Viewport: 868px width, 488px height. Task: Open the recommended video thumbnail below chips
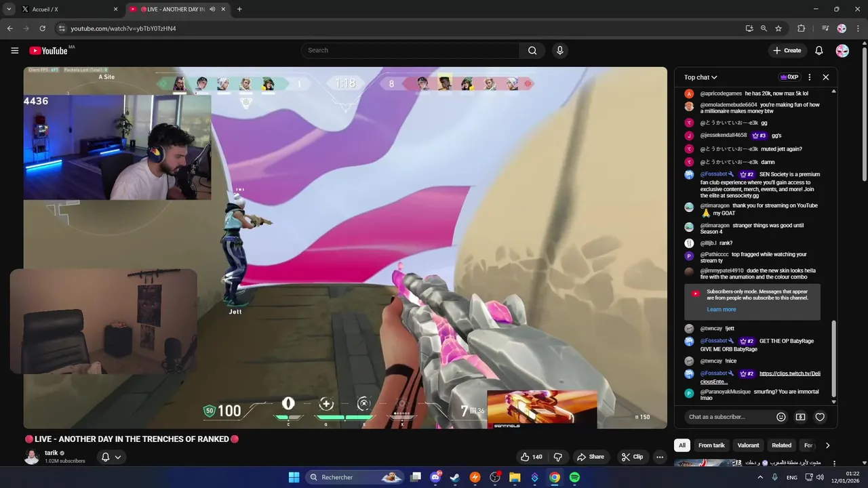click(x=707, y=464)
